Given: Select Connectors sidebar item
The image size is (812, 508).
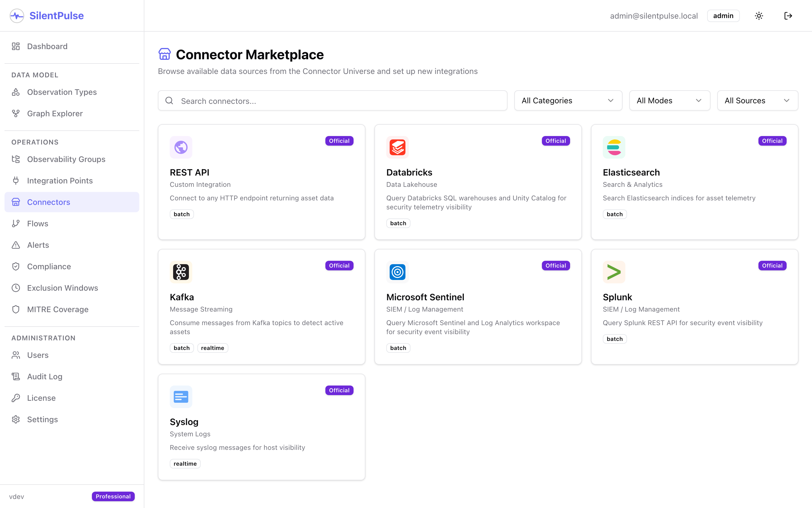Looking at the screenshot, I should click(72, 202).
